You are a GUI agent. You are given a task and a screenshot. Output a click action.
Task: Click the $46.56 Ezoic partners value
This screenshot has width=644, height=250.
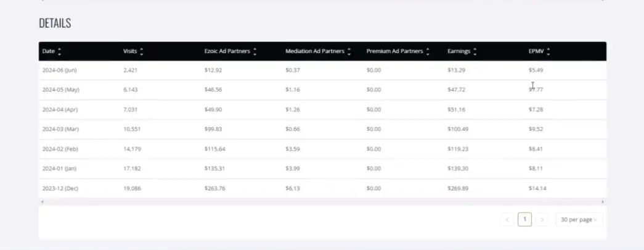pyautogui.click(x=213, y=90)
